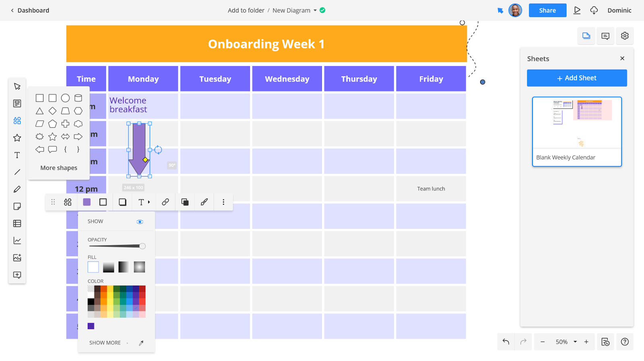Open the zoom level 50% dropdown

pyautogui.click(x=575, y=342)
